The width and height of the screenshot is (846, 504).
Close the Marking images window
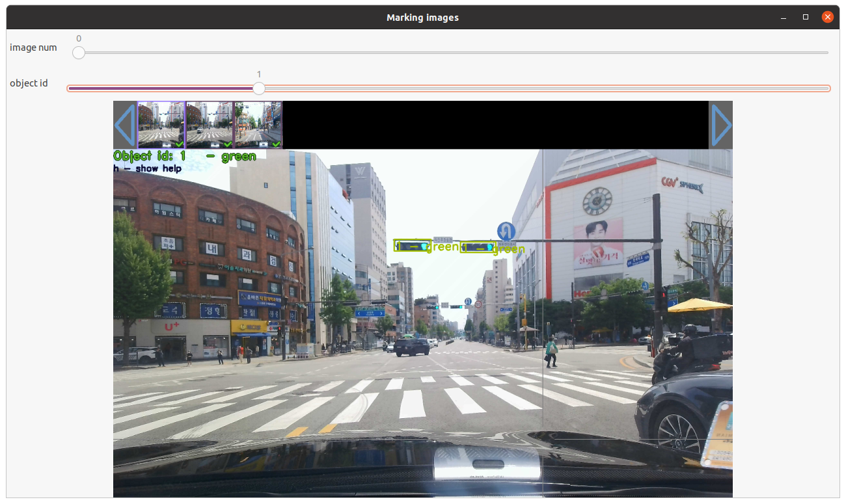pyautogui.click(x=828, y=18)
